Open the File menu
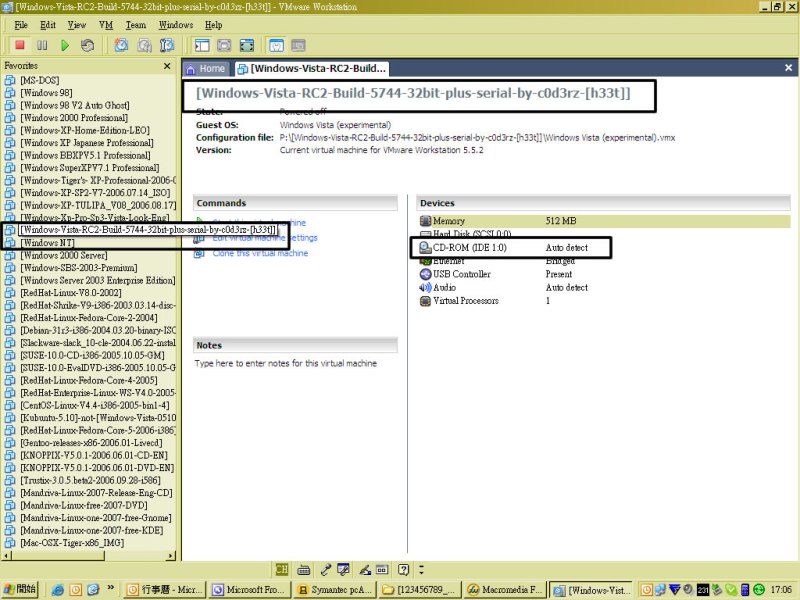 click(x=21, y=25)
